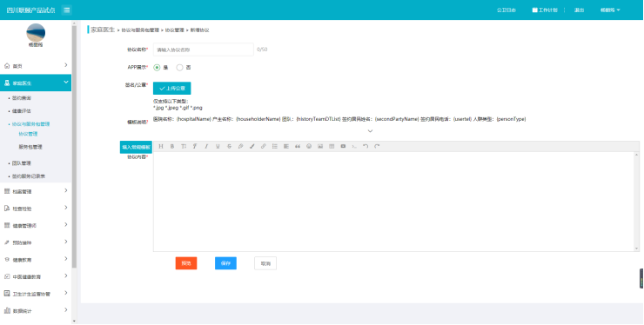Screen dimensions: 644x325
Task: Toggle the sidebar with the hamburger menu icon
Action: pyautogui.click(x=66, y=10)
